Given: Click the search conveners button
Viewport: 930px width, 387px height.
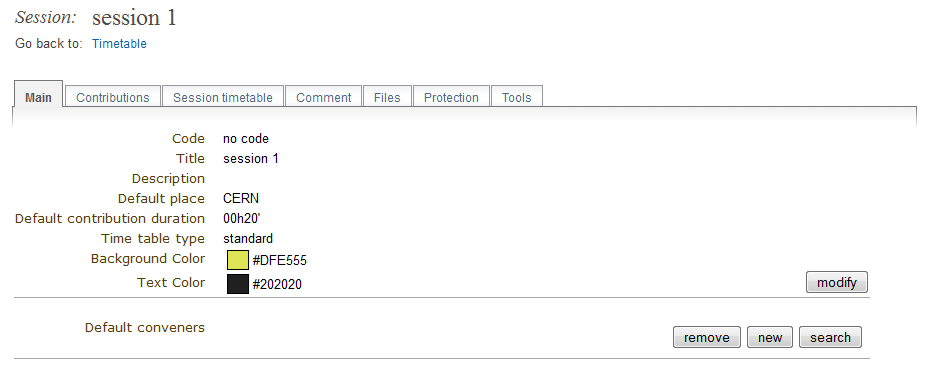Looking at the screenshot, I should coord(830,337).
